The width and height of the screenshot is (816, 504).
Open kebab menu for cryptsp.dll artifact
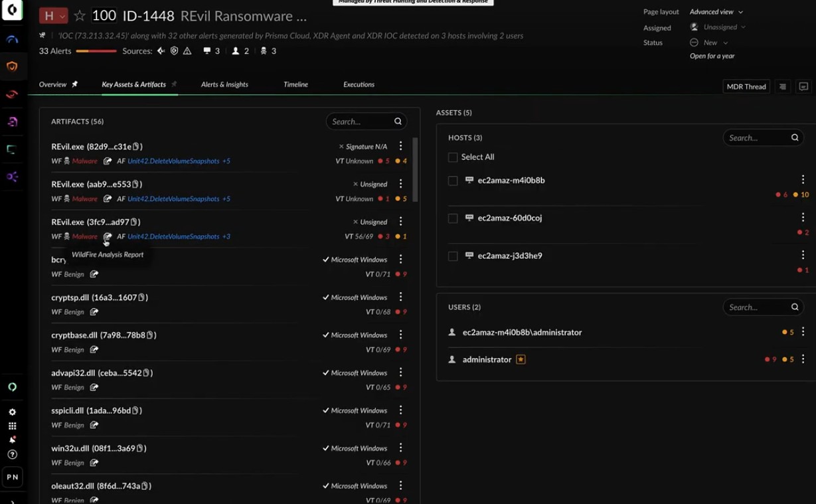pyautogui.click(x=400, y=297)
